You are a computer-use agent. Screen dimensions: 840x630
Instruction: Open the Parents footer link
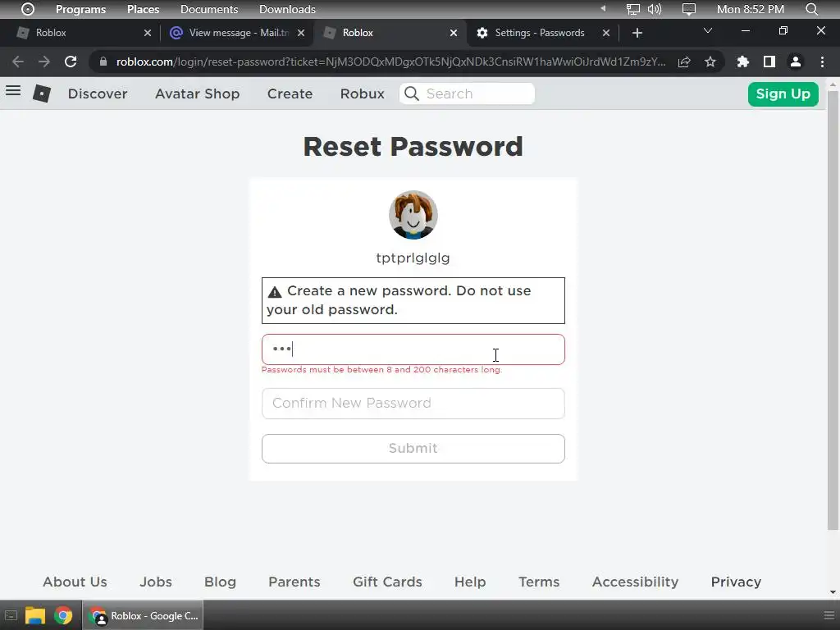click(294, 582)
